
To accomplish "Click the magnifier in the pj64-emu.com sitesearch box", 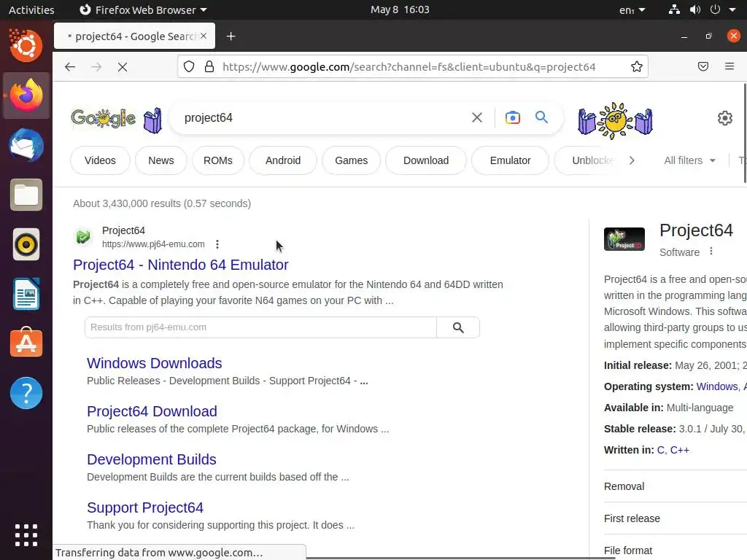I will click(x=458, y=327).
